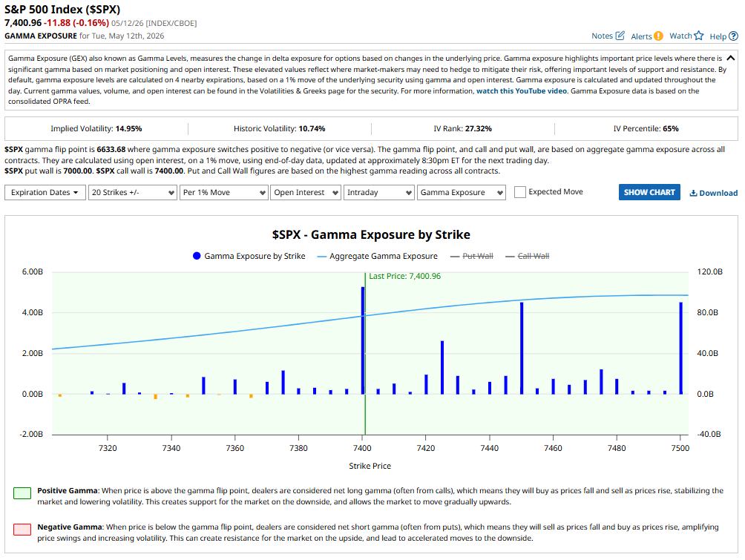The image size is (745, 560).
Task: Follow the 'watch this YouTube video' link
Action: 522,90
